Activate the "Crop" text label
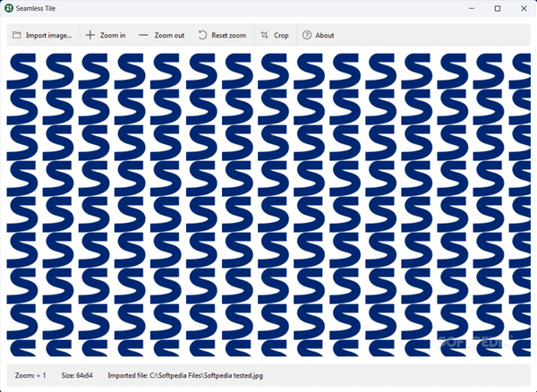Screen dimensions: 537x392 tap(281, 35)
